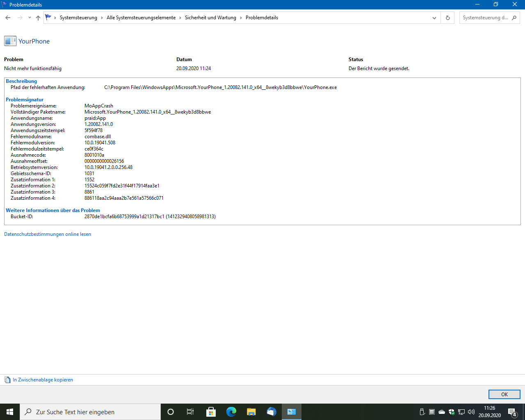Expand chevron before Systemsteuerung breadcrumb
Viewport: 525px width, 420px height.
[x=55, y=18]
